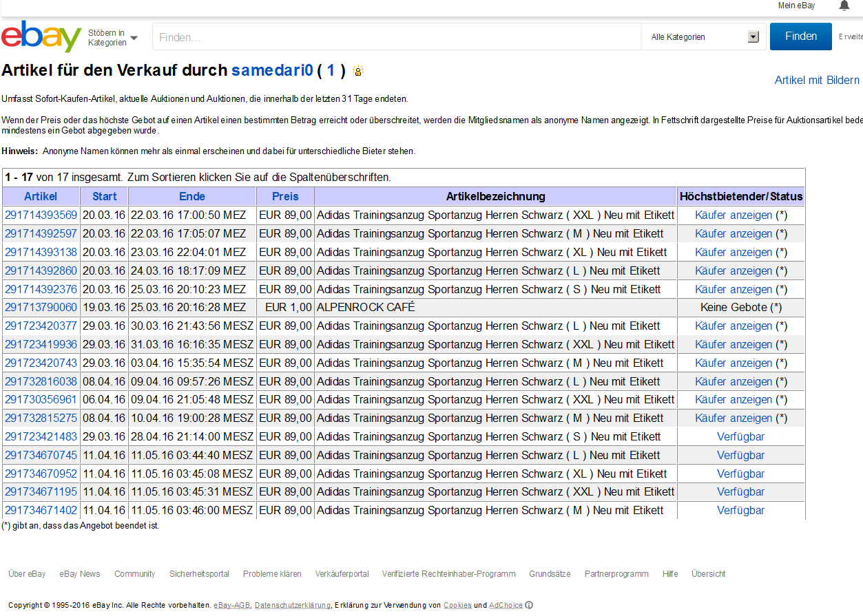Click the blue Finden button
The image size is (863, 616).
(x=801, y=36)
